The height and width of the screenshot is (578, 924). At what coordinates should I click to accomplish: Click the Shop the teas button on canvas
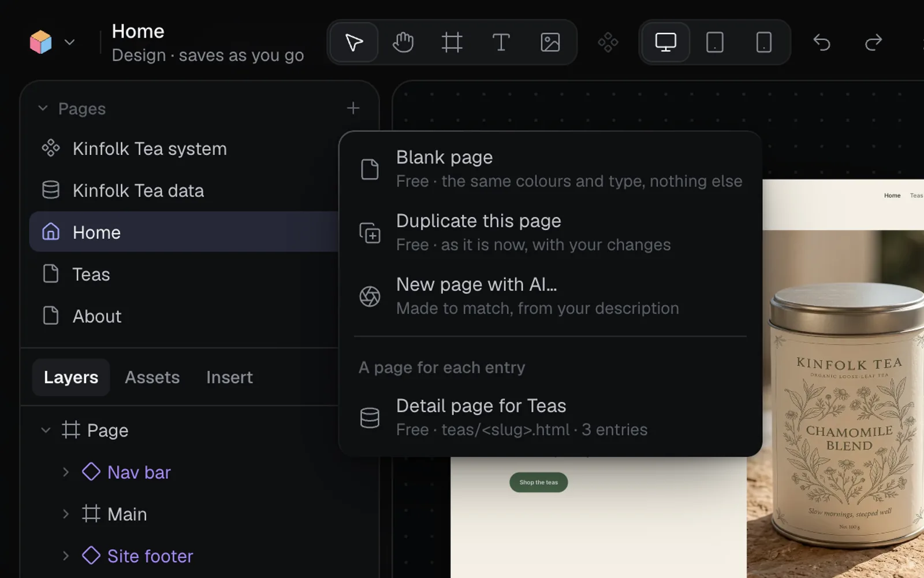(538, 482)
